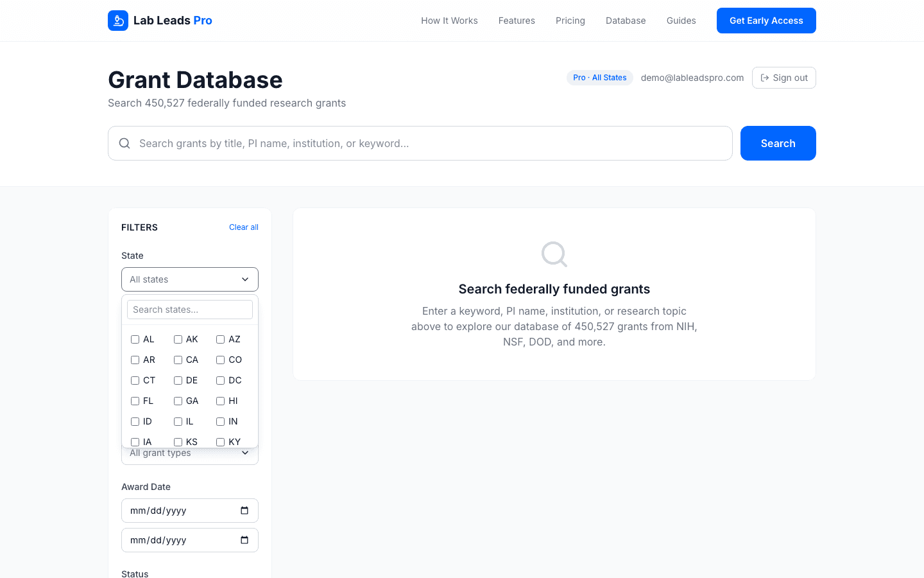Check the AR state checkbox
The image size is (924, 578).
tap(135, 360)
